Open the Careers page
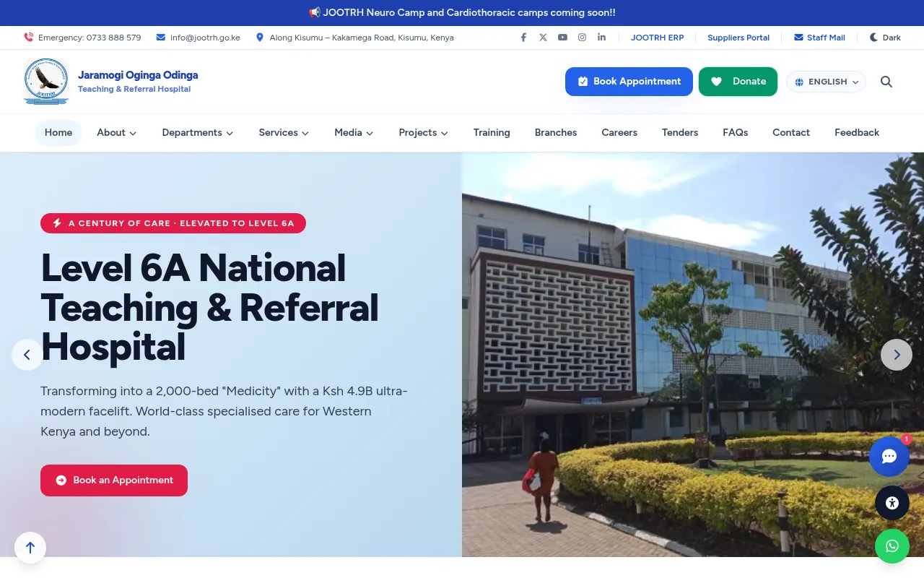This screenshot has width=924, height=578. coord(619,133)
